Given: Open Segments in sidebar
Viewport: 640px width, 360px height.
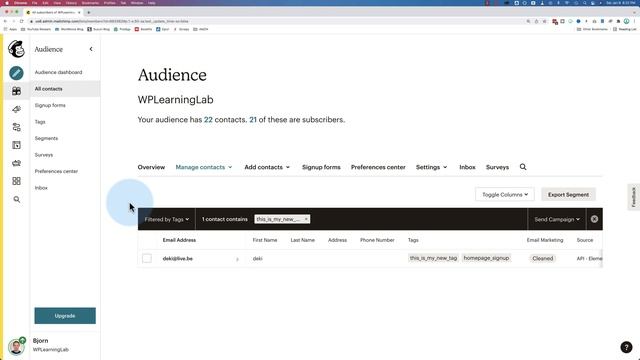Looking at the screenshot, I should tap(46, 138).
